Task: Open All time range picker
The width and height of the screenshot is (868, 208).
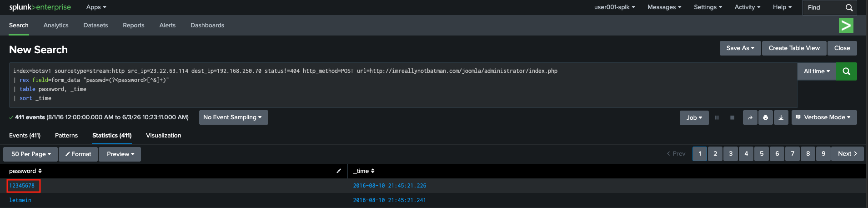Action: pyautogui.click(x=817, y=71)
